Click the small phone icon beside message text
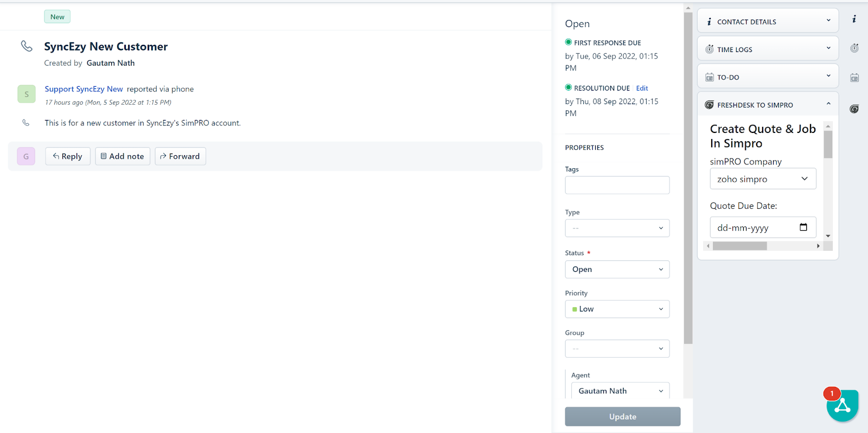 pyautogui.click(x=25, y=123)
